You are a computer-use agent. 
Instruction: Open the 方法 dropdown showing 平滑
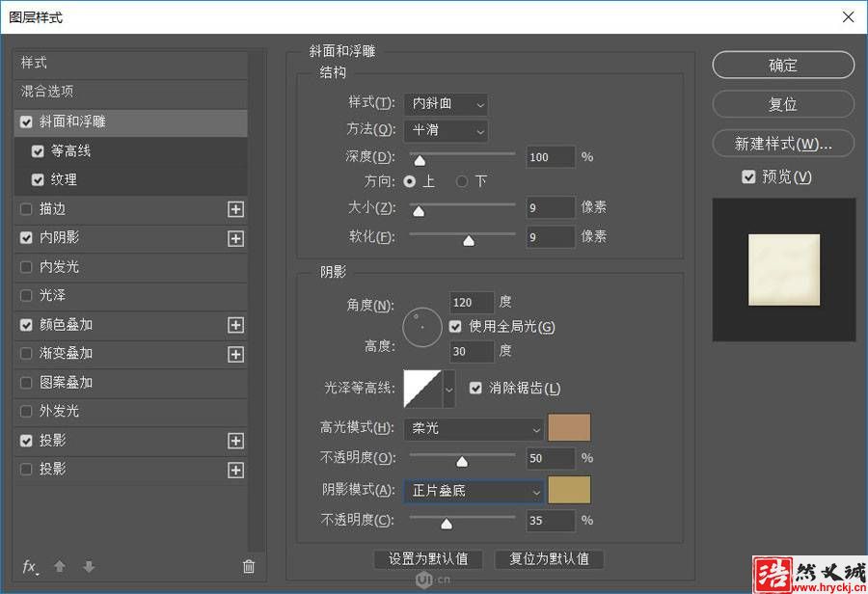coord(447,130)
